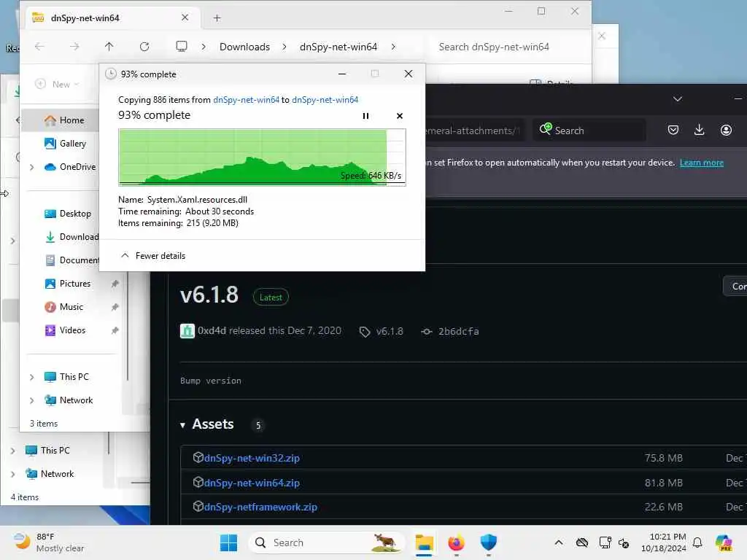The height and width of the screenshot is (560, 747).
Task: Download dnSpy-net-win64.zip
Action: (x=252, y=483)
